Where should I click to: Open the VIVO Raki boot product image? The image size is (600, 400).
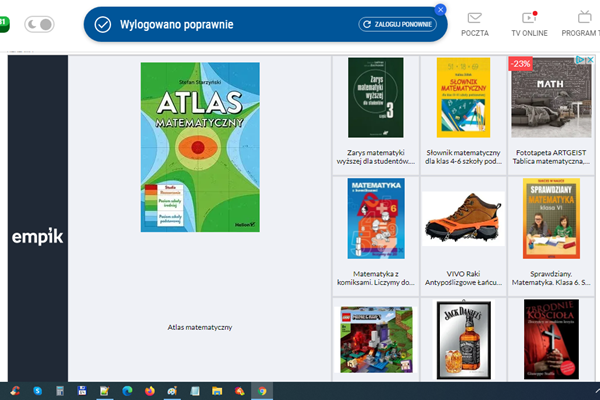click(x=463, y=218)
